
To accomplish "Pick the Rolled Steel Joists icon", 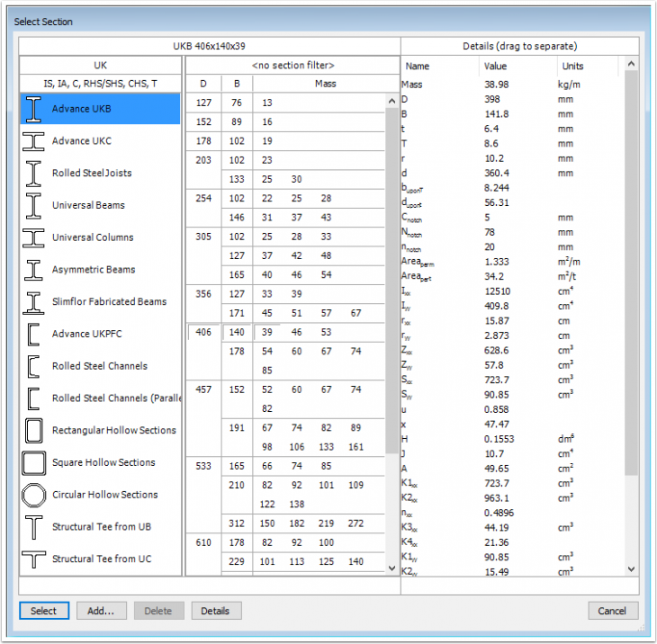I will pos(33,174).
